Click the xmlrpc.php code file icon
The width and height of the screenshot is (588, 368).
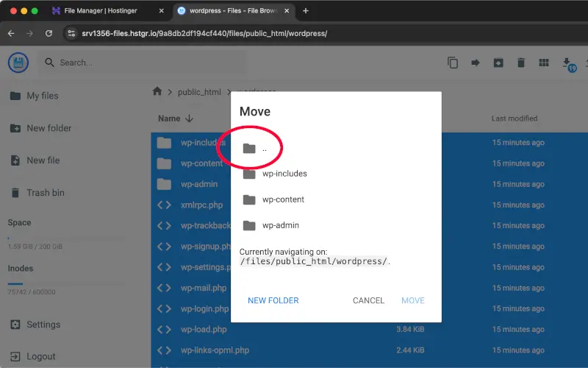[x=164, y=205]
